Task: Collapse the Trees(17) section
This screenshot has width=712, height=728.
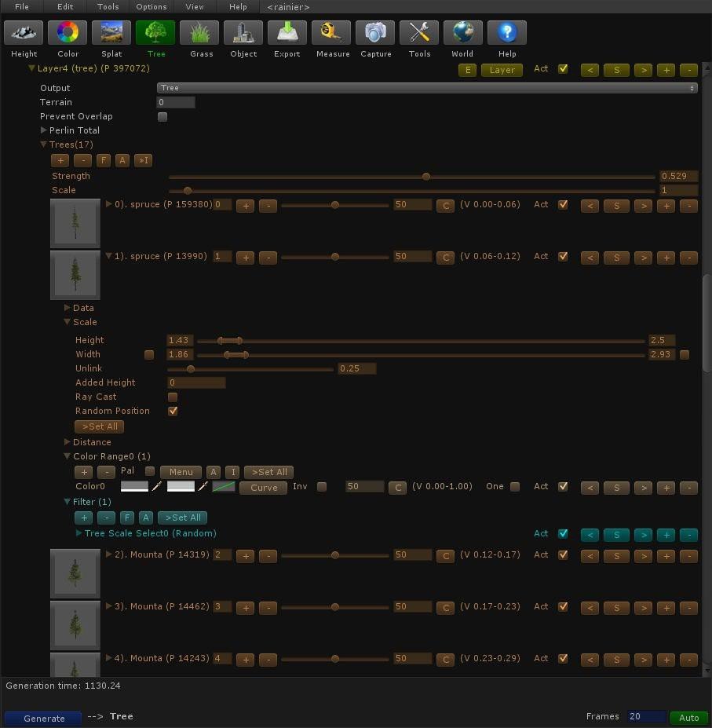Action: 44,145
